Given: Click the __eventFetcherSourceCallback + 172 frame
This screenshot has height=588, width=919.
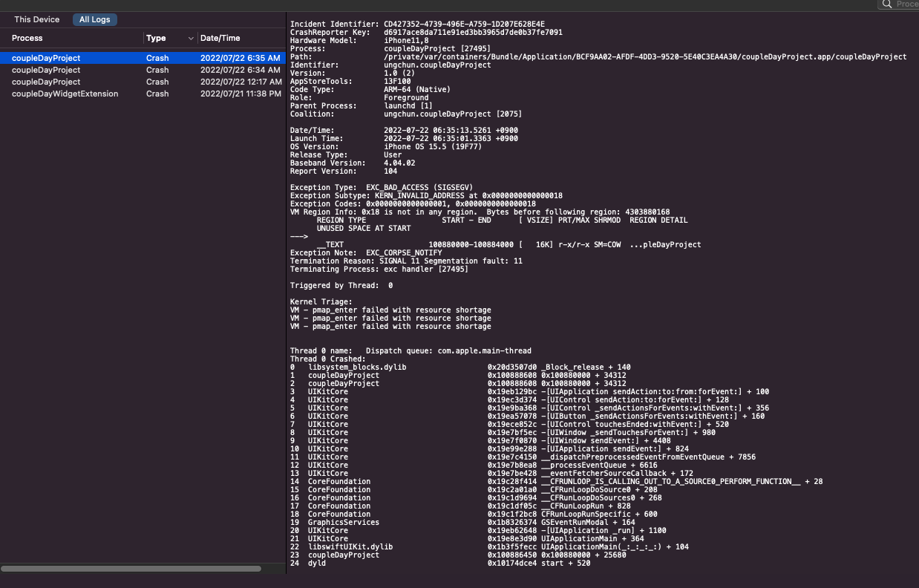Looking at the screenshot, I should pyautogui.click(x=491, y=474).
